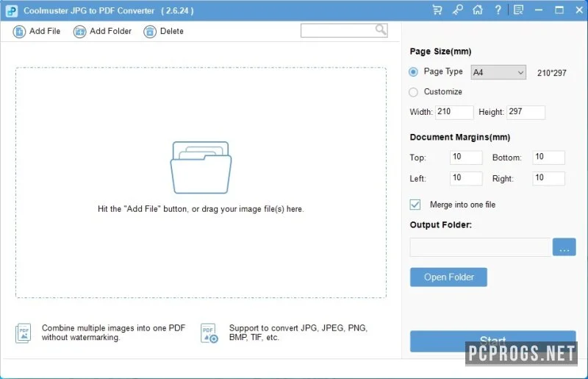Click the search magnifier icon
Screen dimensions: 588x379
(x=381, y=29)
